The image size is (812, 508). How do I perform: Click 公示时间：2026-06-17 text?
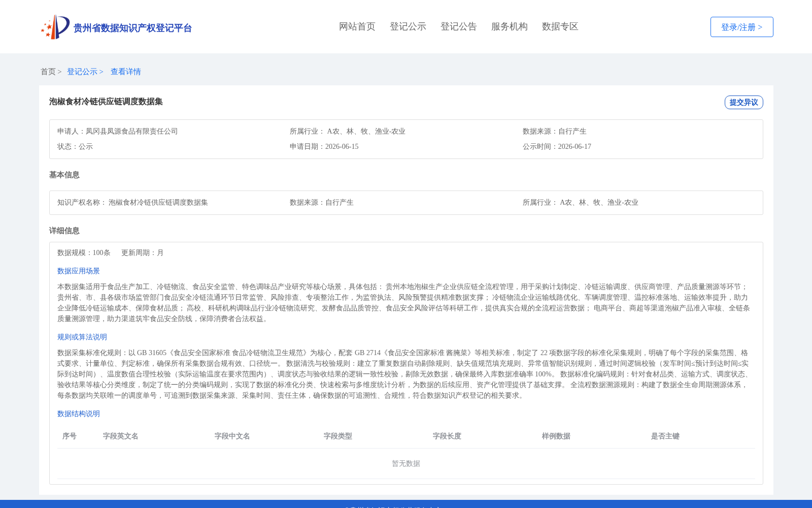[557, 146]
